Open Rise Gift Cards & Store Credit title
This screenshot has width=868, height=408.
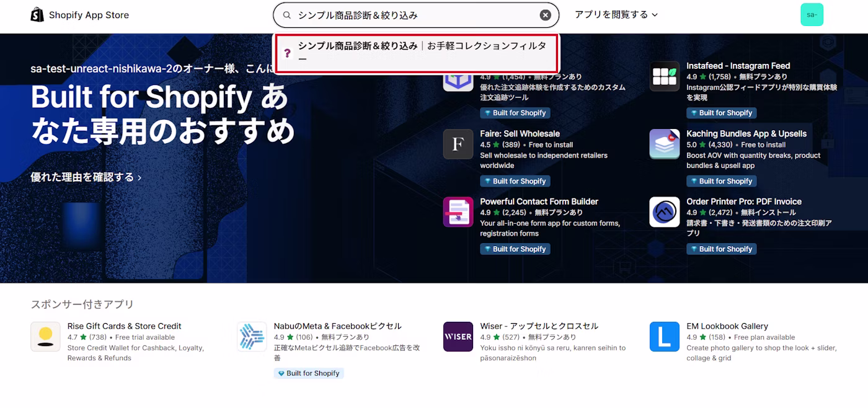tap(125, 326)
